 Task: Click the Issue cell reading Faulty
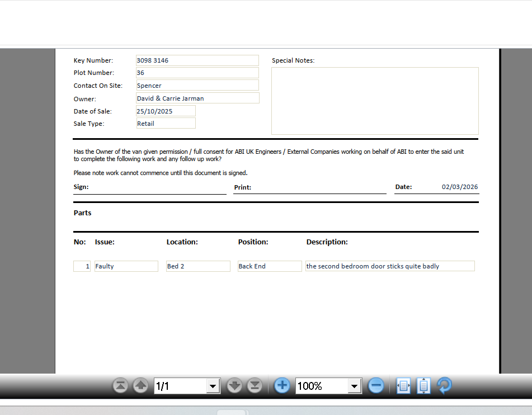126,266
